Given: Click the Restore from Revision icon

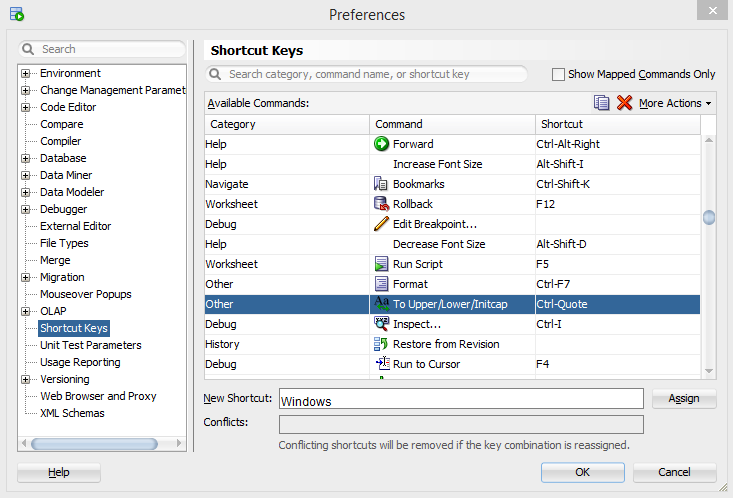Looking at the screenshot, I should [381, 344].
